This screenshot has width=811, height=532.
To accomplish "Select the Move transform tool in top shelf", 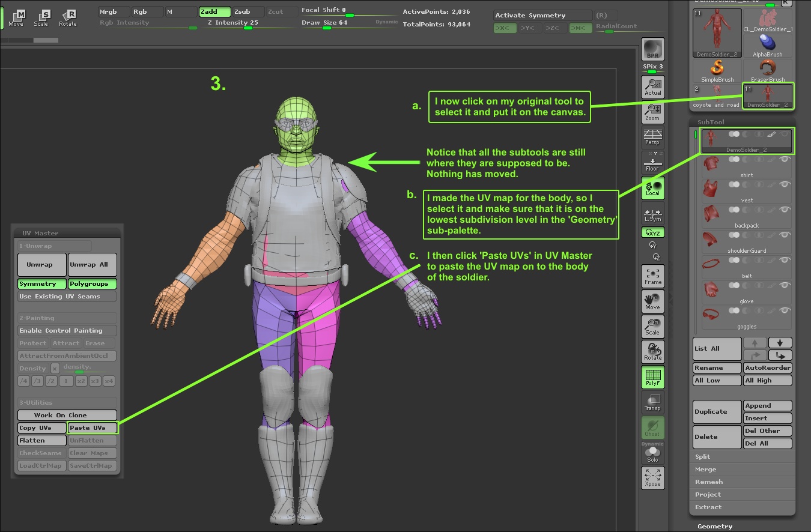I will [16, 17].
